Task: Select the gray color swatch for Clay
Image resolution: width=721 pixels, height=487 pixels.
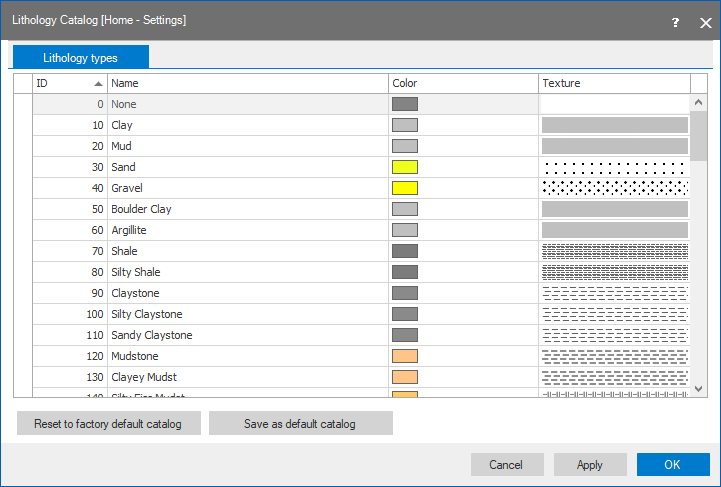Action: (405, 125)
